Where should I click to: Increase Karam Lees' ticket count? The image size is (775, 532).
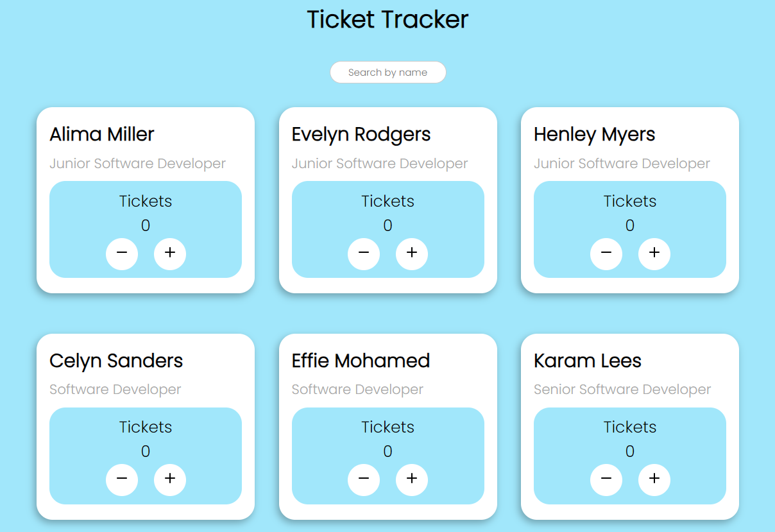point(654,480)
